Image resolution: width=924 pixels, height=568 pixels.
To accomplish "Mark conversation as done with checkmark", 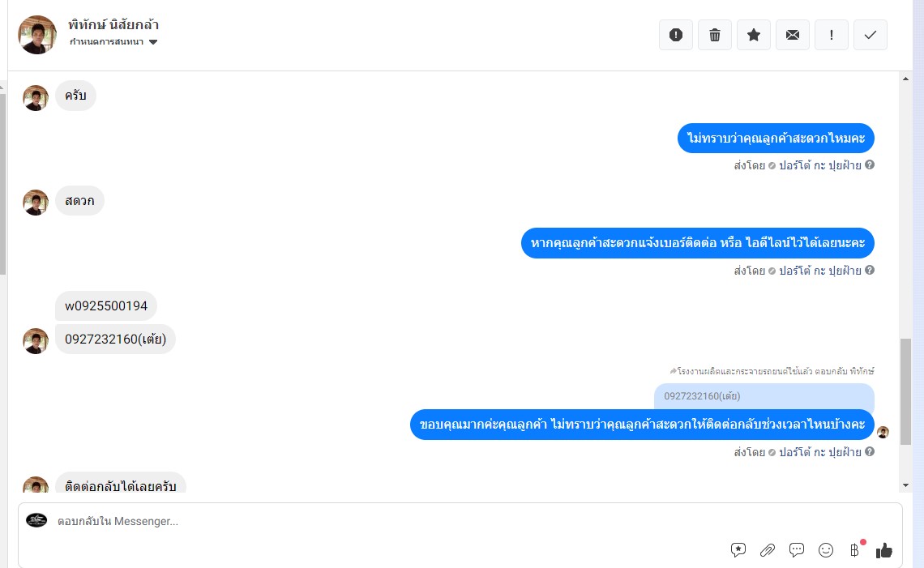I will (x=870, y=35).
